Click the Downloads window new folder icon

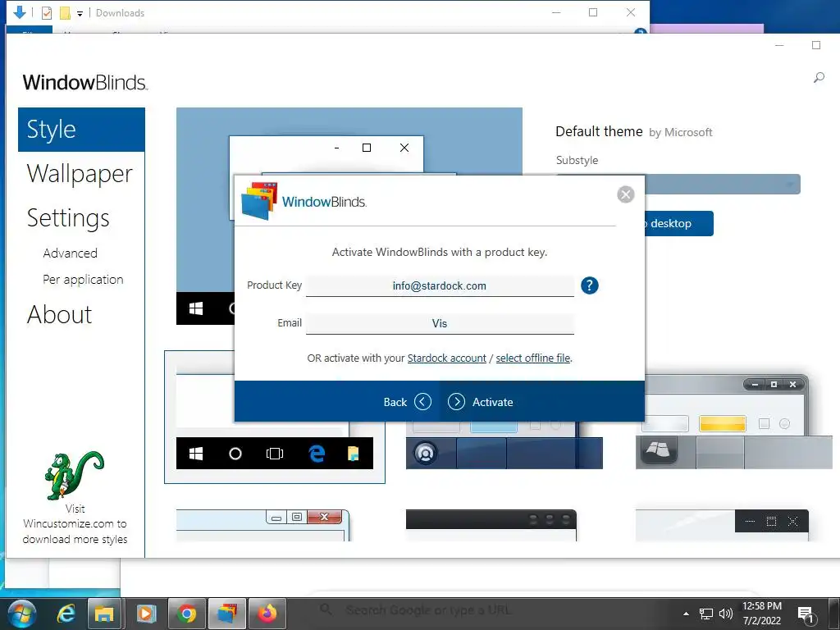[x=65, y=13]
